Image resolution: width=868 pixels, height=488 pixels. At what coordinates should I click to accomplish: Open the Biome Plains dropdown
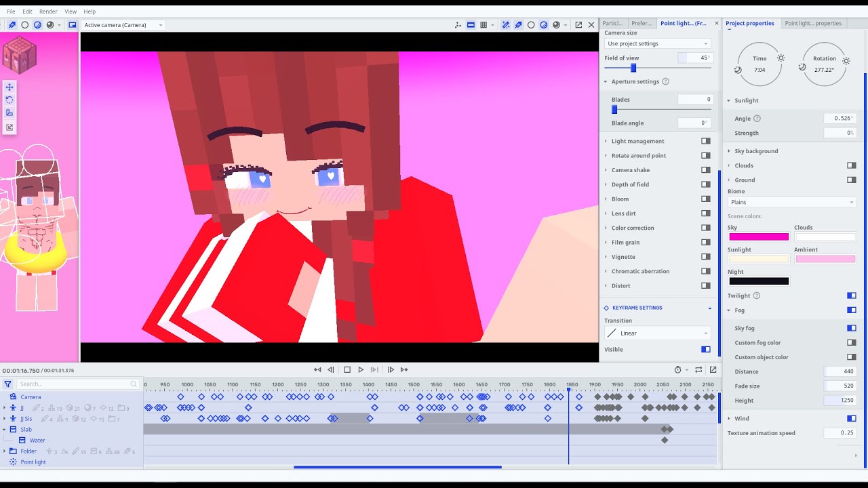click(792, 202)
